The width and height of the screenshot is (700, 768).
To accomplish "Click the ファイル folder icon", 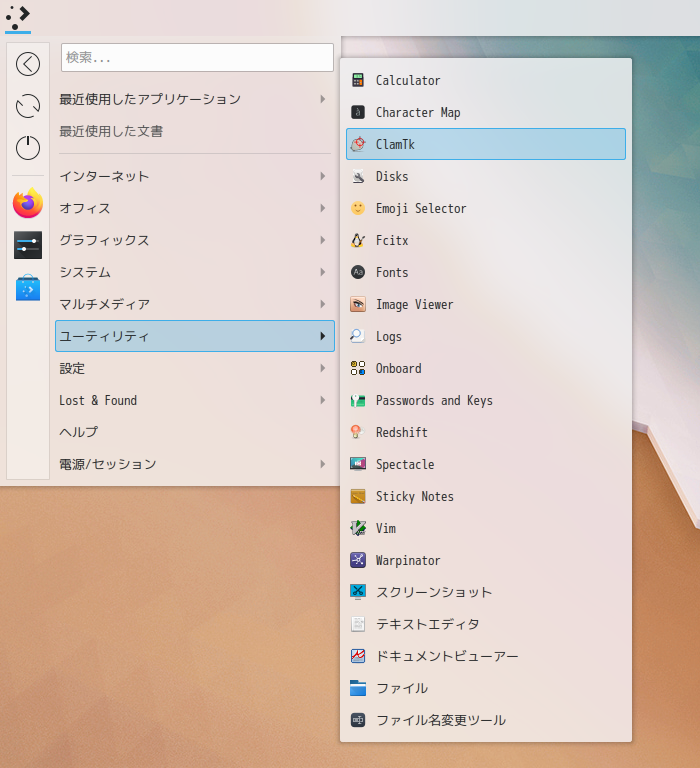I will pos(358,688).
